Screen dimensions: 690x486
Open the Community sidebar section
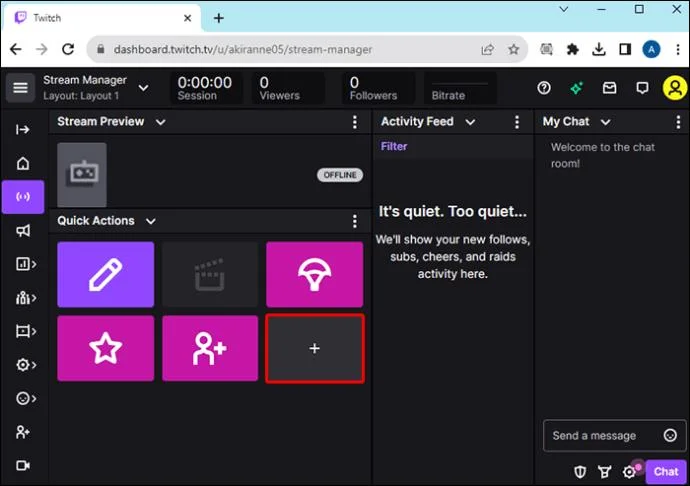26,298
